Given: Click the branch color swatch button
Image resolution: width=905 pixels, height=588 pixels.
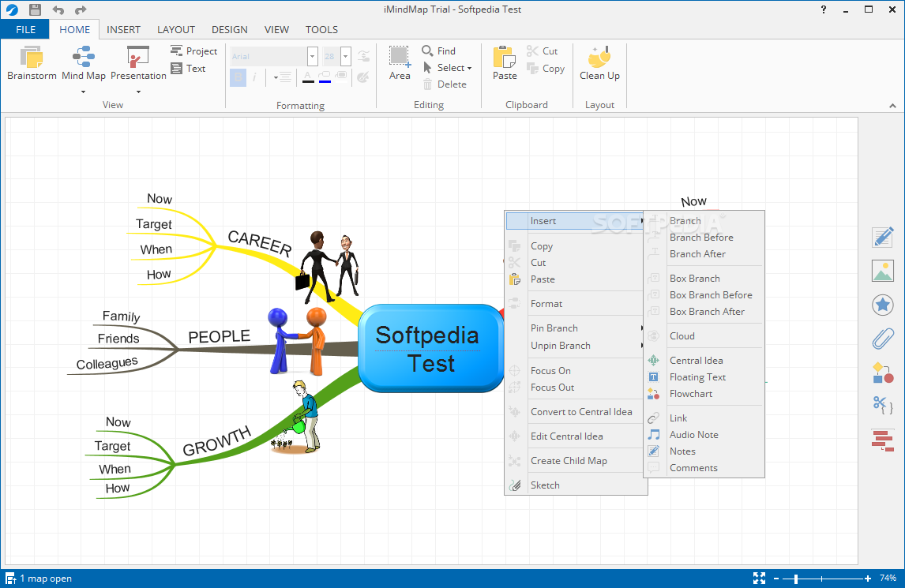Looking at the screenshot, I should point(325,77).
